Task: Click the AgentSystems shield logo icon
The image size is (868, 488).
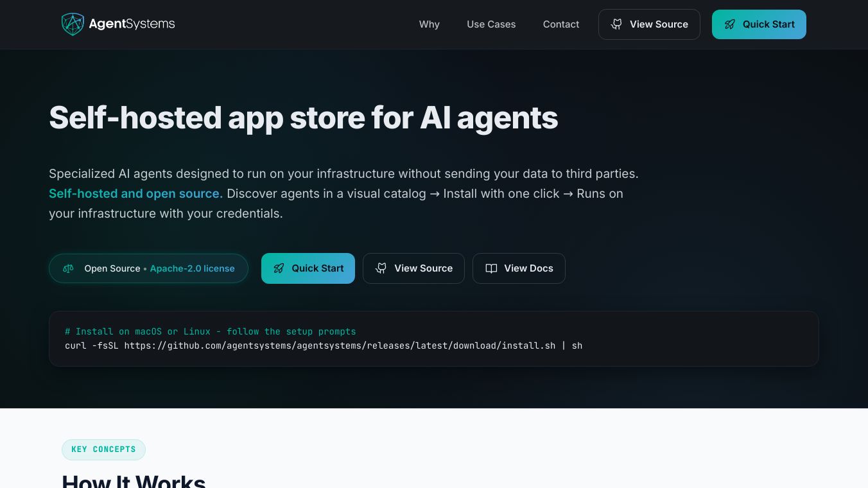Action: coord(73,24)
